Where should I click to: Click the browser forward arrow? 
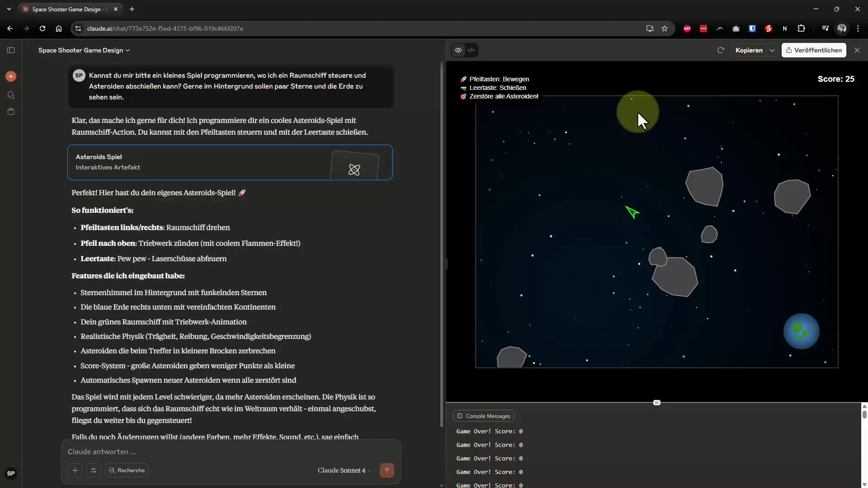pos(26,28)
